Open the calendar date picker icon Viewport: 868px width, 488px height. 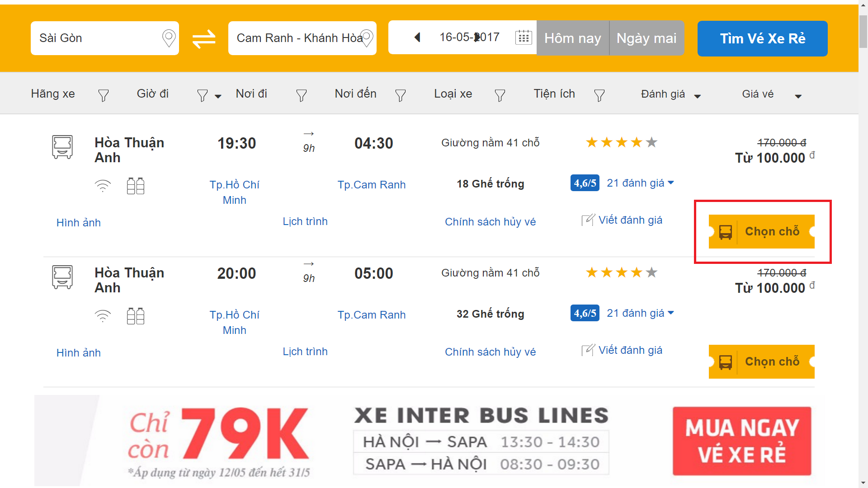(524, 38)
